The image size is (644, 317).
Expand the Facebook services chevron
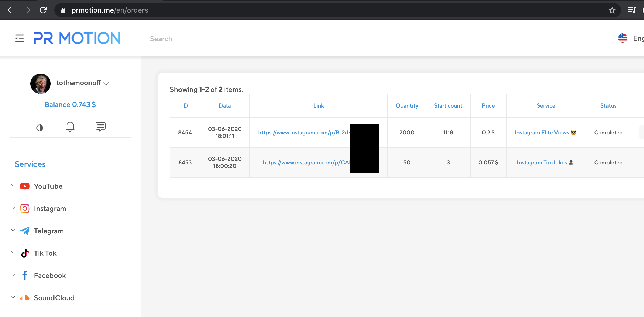13,275
